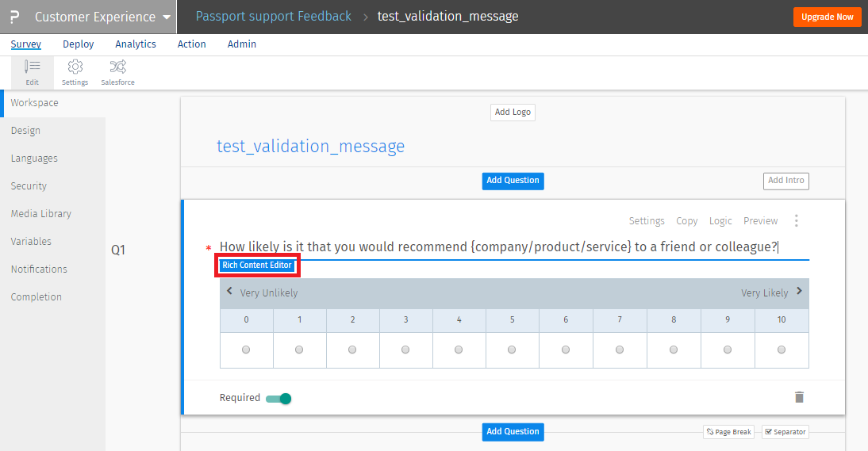Open the Salesforce integration icon
This screenshot has height=451, width=868.
117,67
